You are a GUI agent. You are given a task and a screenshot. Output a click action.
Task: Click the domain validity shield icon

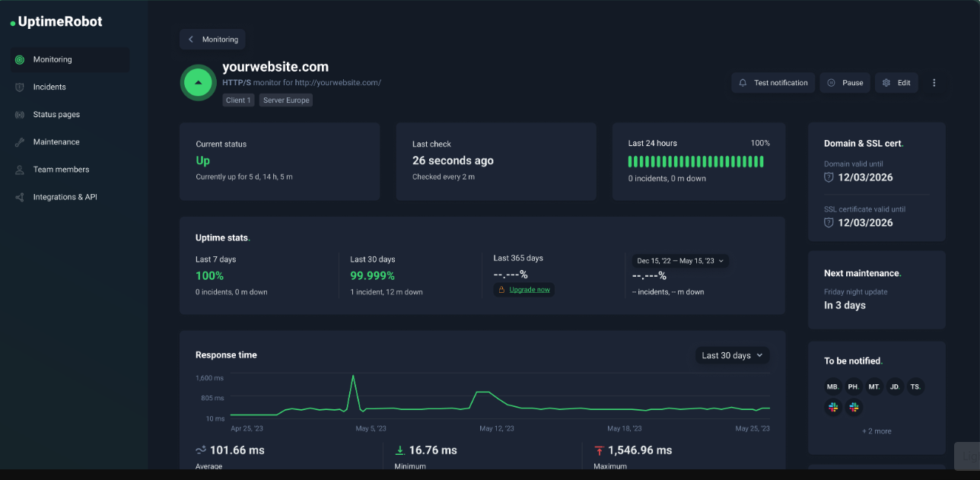click(829, 177)
